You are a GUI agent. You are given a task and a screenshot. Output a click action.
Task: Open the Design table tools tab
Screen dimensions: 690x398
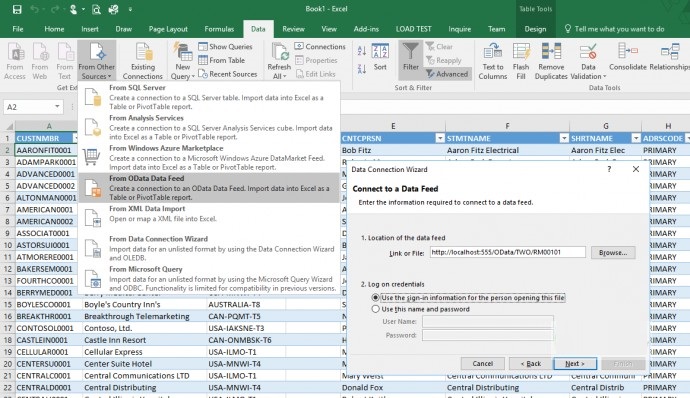tap(535, 29)
